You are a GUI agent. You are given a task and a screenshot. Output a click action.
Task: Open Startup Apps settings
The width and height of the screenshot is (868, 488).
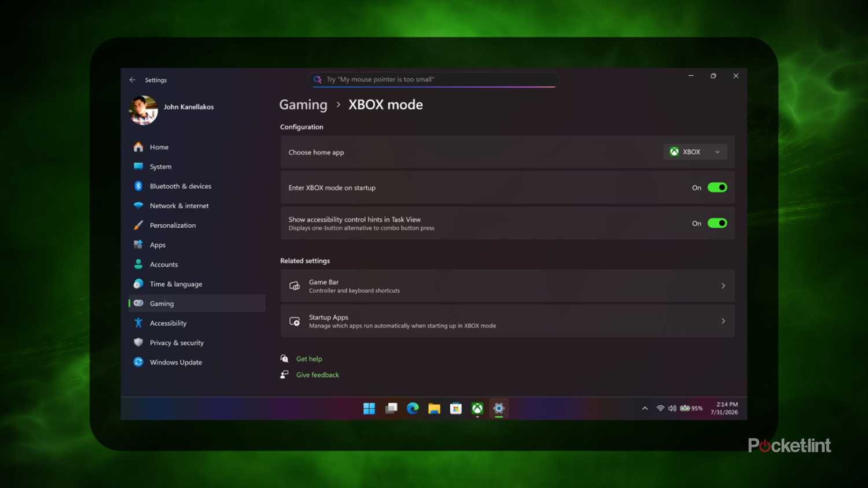click(507, 321)
